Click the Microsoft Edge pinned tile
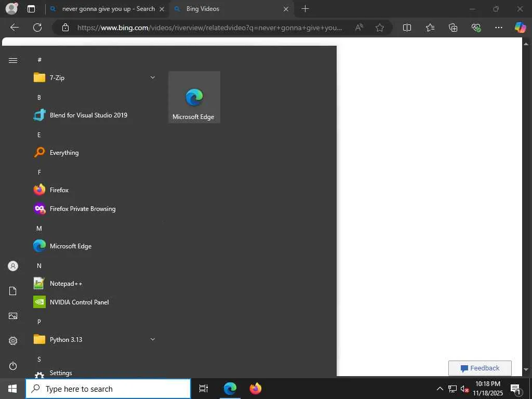The image size is (532, 399). pos(194,97)
